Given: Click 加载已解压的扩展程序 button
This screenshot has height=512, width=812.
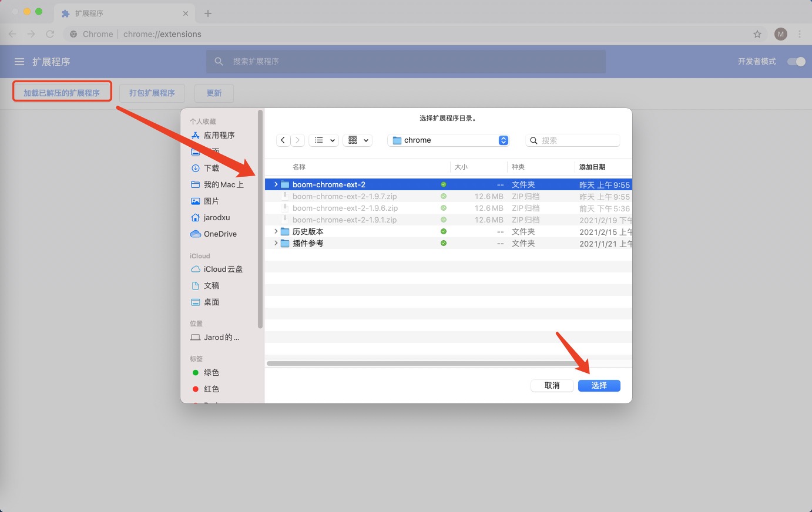Looking at the screenshot, I should [x=62, y=93].
